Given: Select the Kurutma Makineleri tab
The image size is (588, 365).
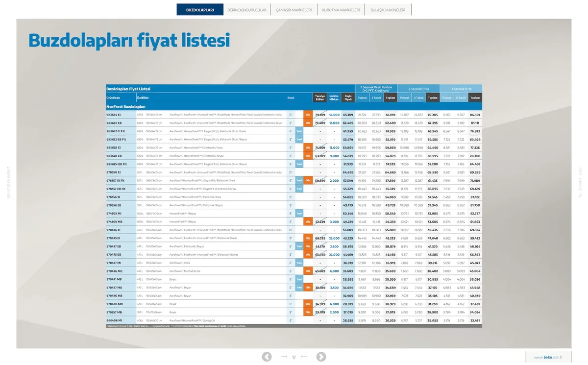Looking at the screenshot, I should (x=341, y=10).
